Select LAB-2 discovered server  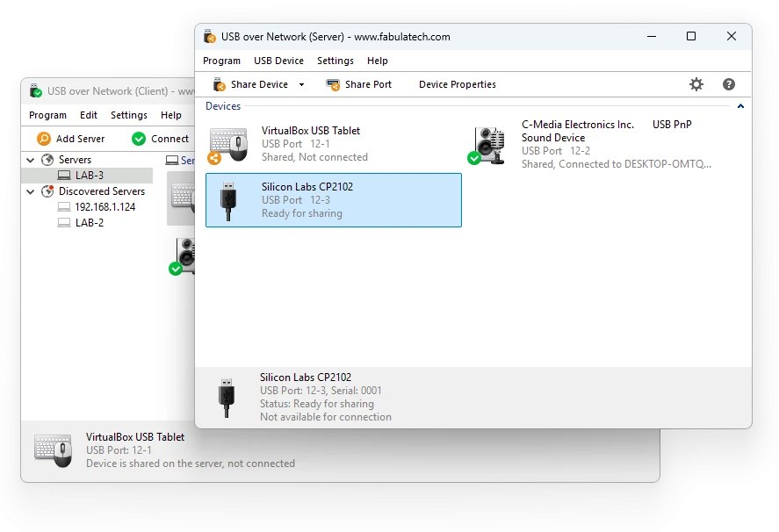pos(90,223)
